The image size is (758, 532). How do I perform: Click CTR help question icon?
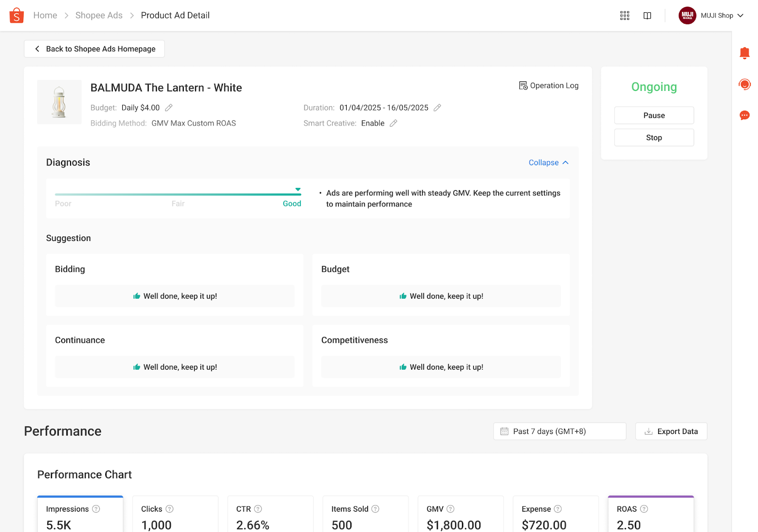pos(258,509)
